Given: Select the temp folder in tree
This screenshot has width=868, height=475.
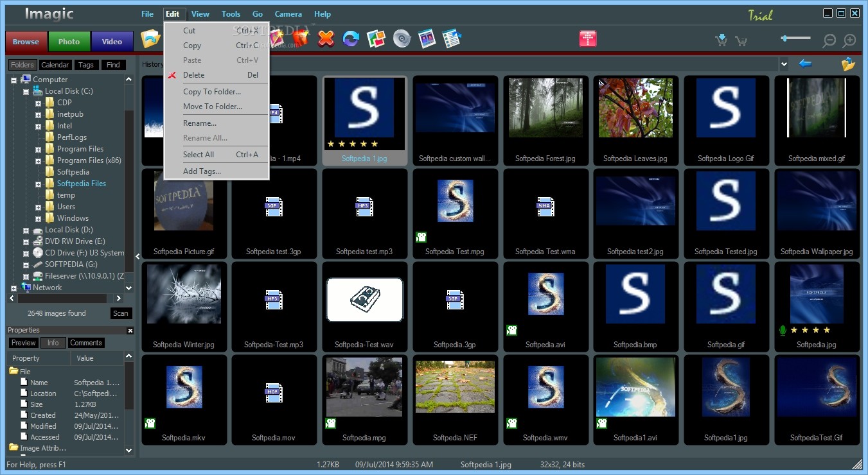Looking at the screenshot, I should coord(66,195).
